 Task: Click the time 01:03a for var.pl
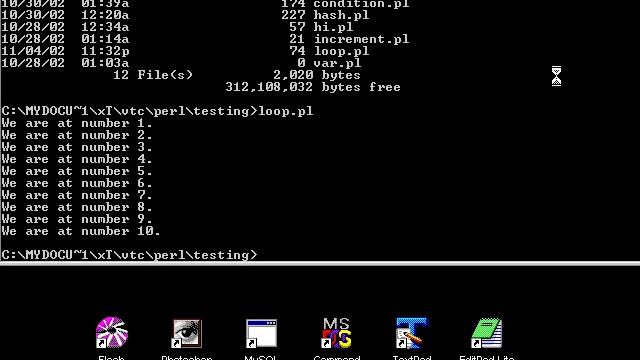tap(105, 63)
